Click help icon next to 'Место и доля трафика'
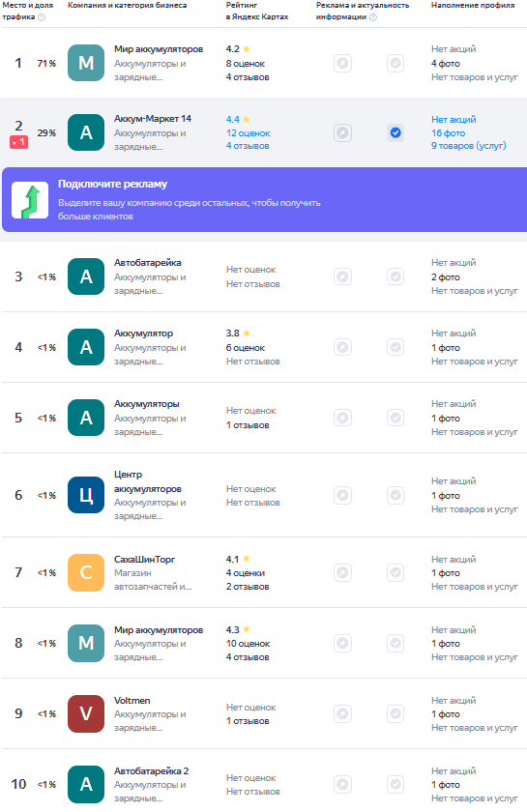This screenshot has height=812, width=527. pyautogui.click(x=42, y=17)
